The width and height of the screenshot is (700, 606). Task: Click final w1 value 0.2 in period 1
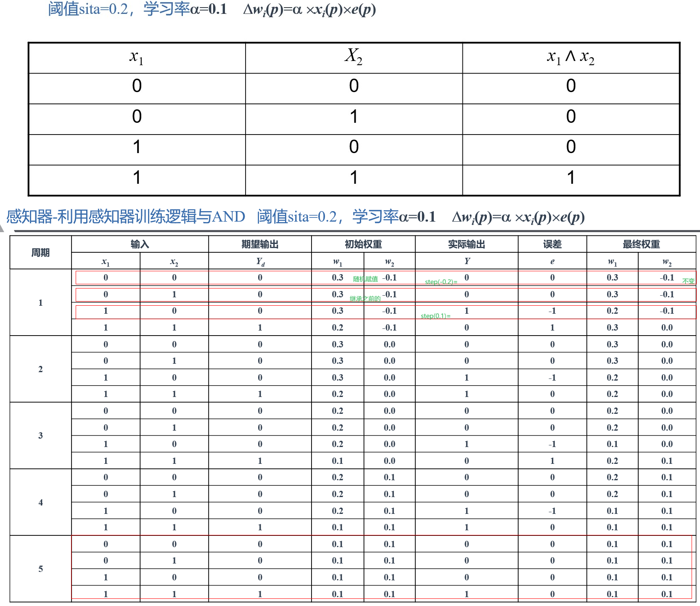tap(612, 311)
